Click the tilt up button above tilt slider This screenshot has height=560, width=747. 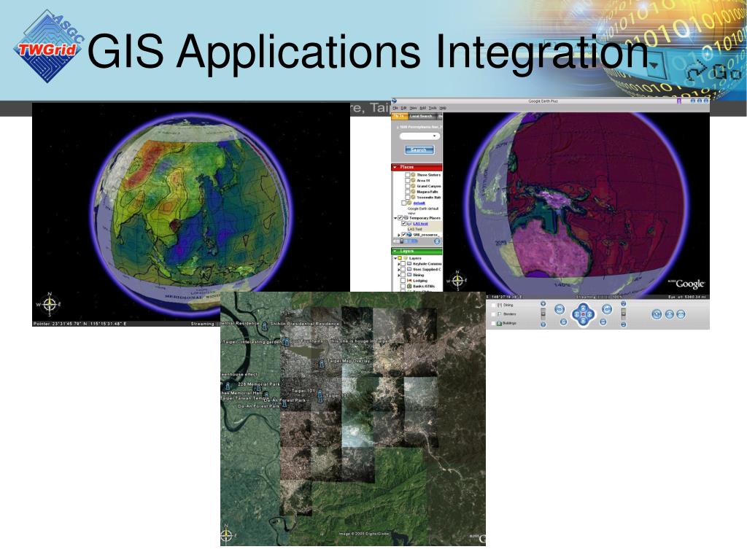coord(623,303)
